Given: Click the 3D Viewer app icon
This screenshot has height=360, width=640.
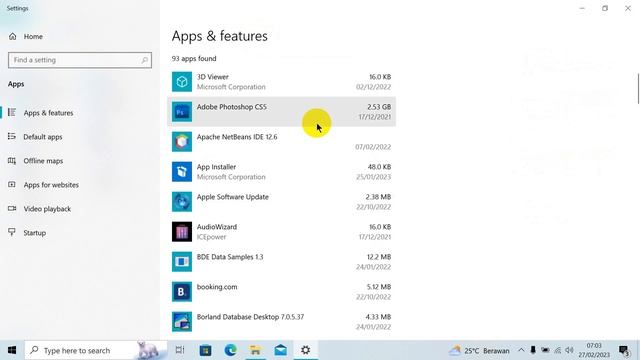Looking at the screenshot, I should tap(182, 82).
